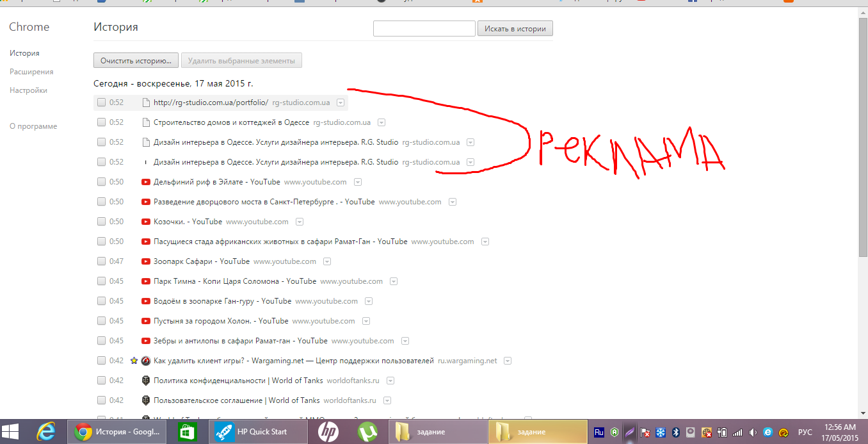The height and width of the screenshot is (444, 868).
Task: Switch РУС keyboard language indicator
Action: pos(805,432)
